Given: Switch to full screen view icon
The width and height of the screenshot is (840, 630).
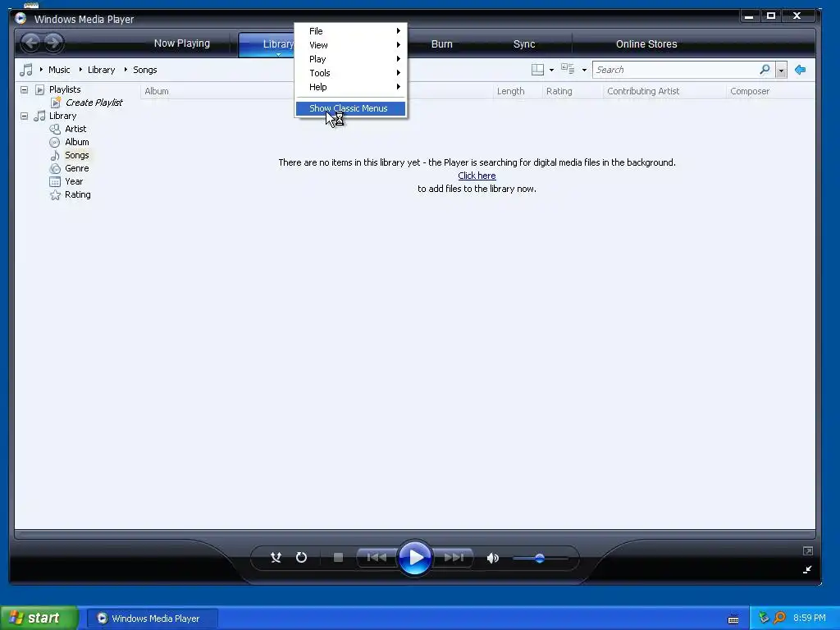Looking at the screenshot, I should coord(808,550).
